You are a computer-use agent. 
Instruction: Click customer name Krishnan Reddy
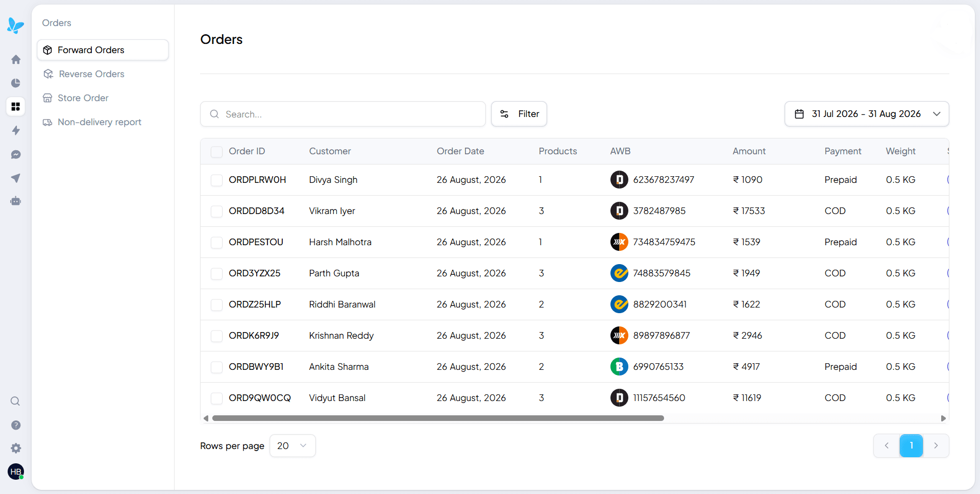click(x=341, y=336)
